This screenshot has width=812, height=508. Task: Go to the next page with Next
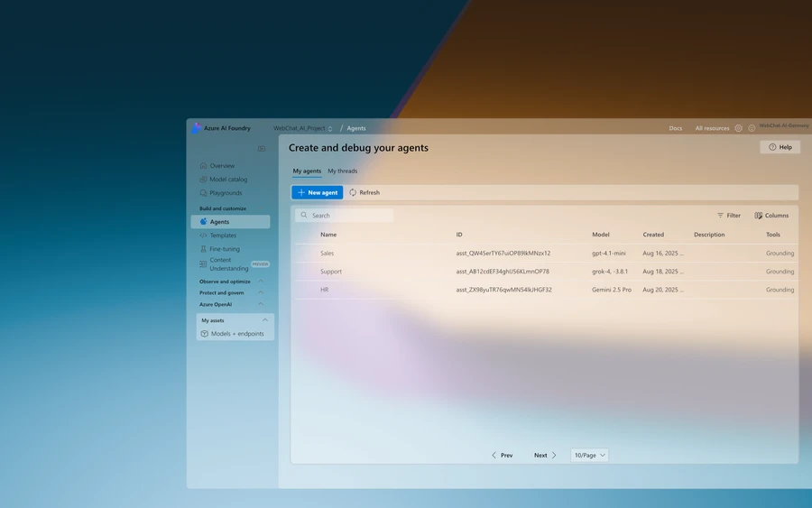545,455
